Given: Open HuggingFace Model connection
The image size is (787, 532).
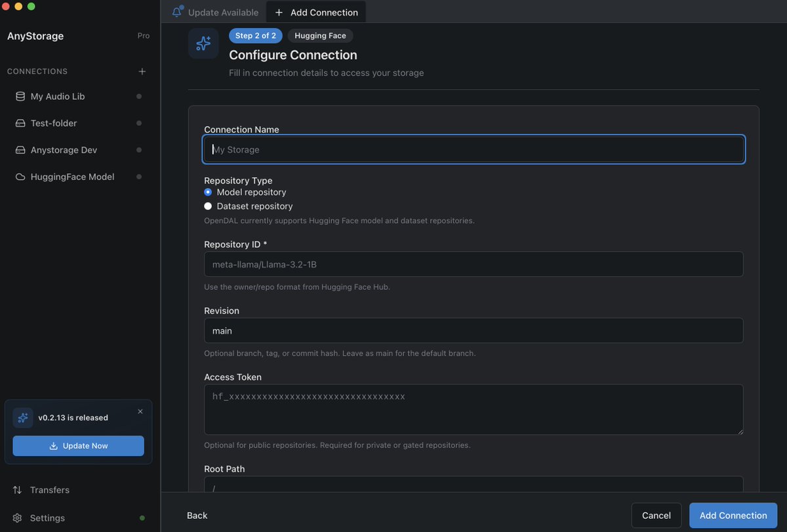Looking at the screenshot, I should [79, 177].
